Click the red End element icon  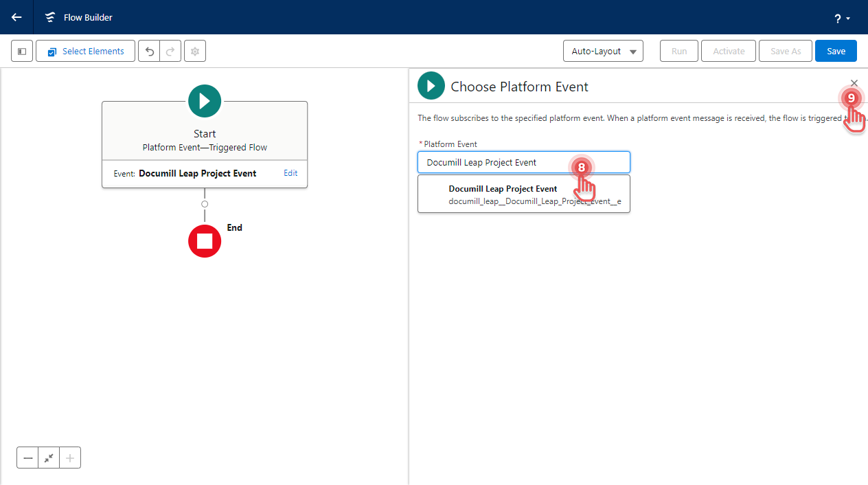(x=204, y=240)
